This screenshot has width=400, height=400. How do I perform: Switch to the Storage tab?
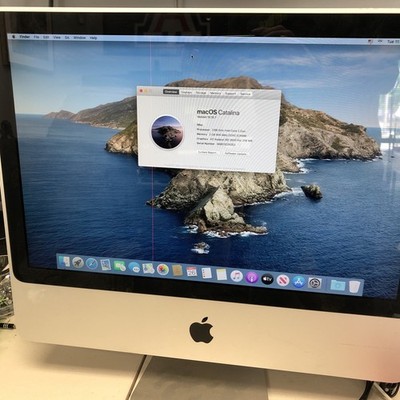tap(201, 93)
